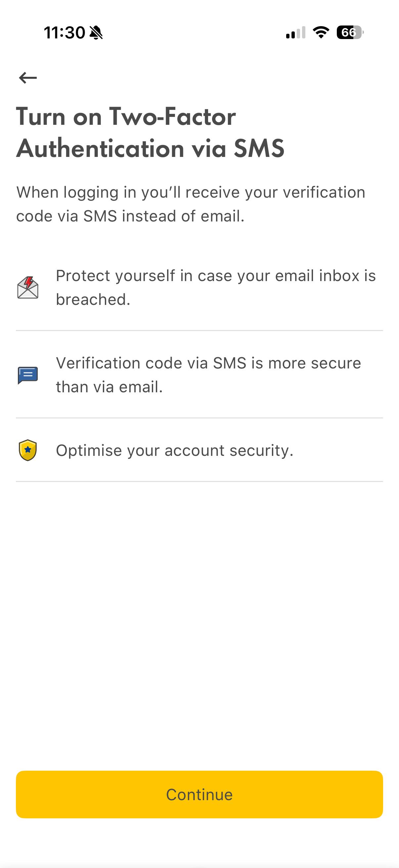Tap the Wi-Fi icon in status bar

pyautogui.click(x=321, y=32)
